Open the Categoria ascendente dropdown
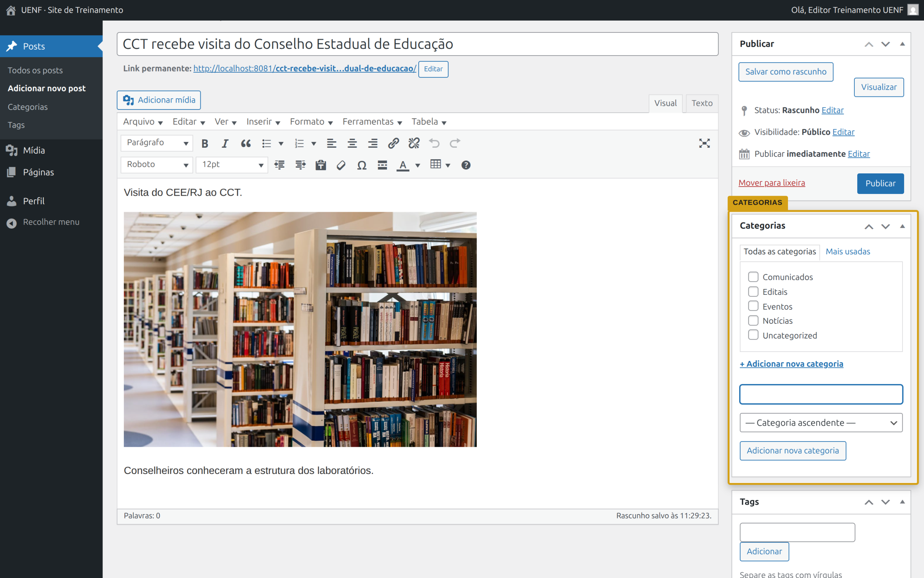The width and height of the screenshot is (924, 578). 821,422
